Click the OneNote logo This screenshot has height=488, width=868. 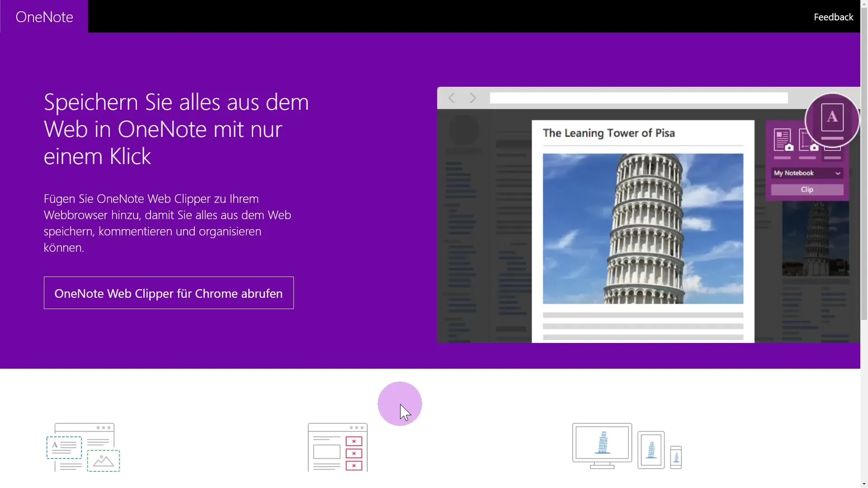tap(44, 17)
